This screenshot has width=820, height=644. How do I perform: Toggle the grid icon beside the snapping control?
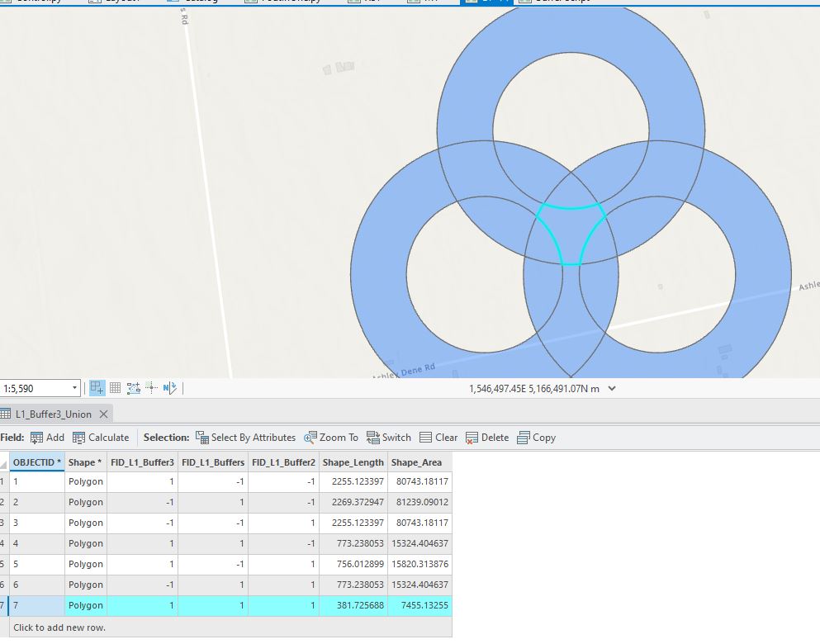pos(115,388)
